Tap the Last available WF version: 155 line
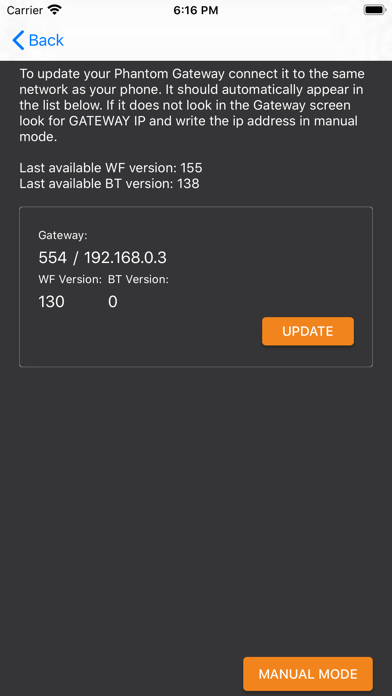 tap(111, 168)
